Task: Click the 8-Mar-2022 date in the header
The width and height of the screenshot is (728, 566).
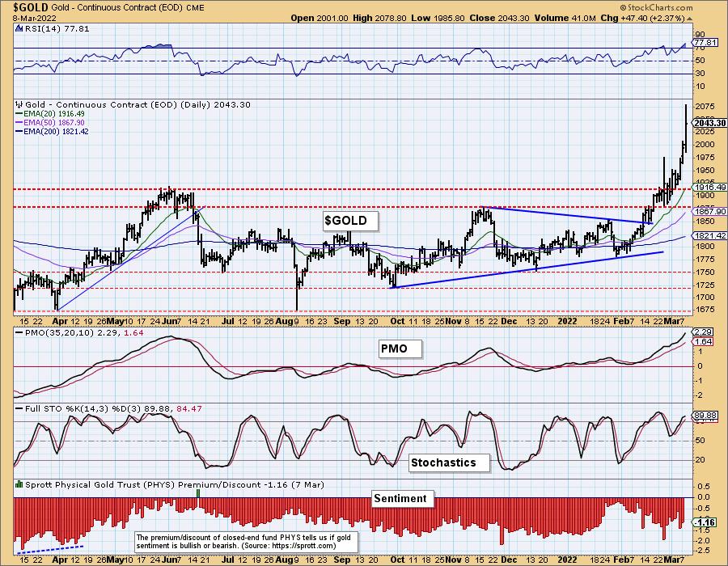Action: (x=35, y=19)
